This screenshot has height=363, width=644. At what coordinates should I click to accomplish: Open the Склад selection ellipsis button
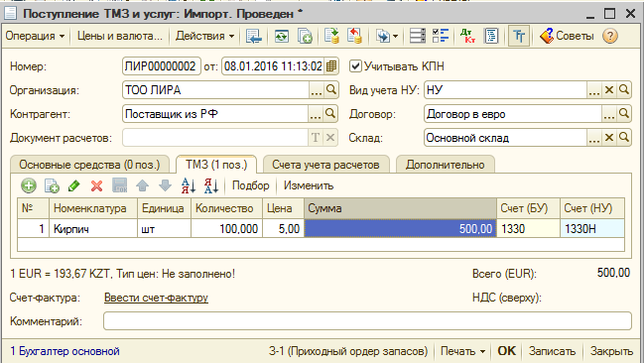[x=594, y=138]
